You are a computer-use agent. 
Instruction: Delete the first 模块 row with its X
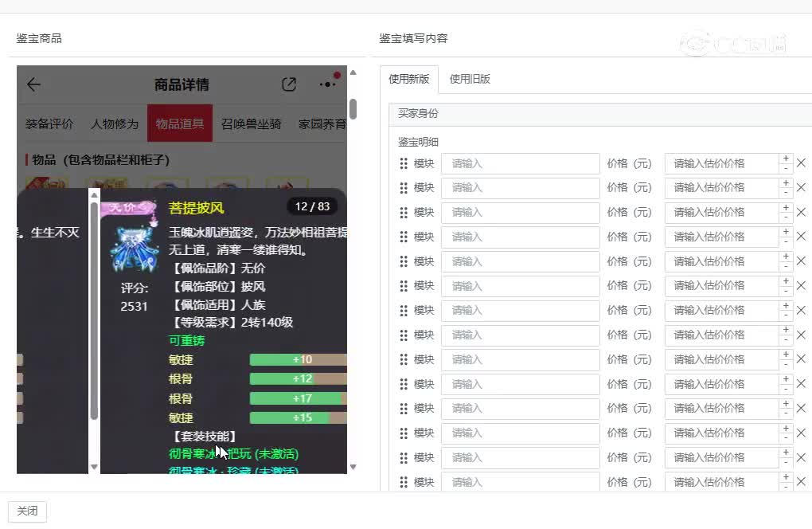pyautogui.click(x=801, y=163)
